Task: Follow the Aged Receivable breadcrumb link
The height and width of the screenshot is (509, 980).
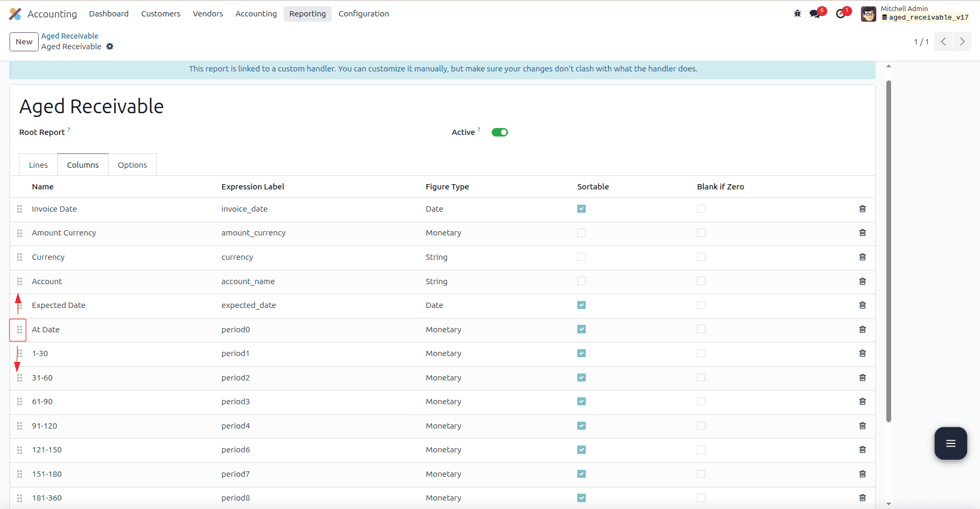Action: click(x=70, y=36)
